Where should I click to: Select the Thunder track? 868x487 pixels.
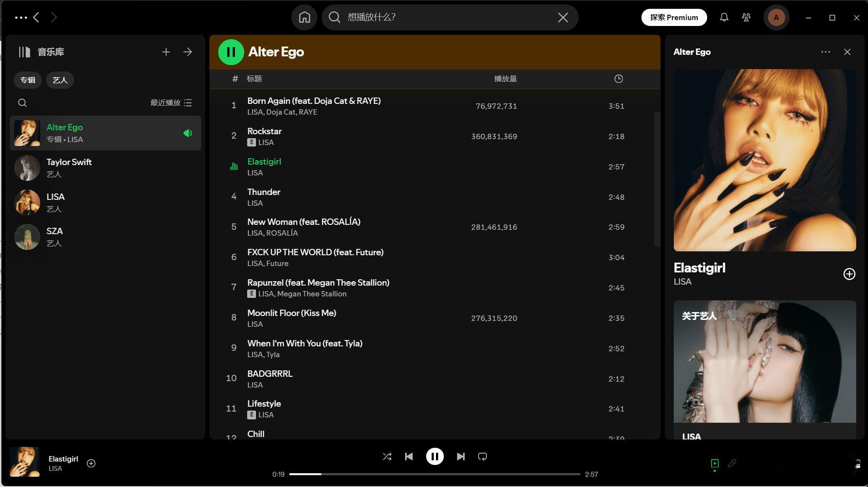click(x=435, y=197)
